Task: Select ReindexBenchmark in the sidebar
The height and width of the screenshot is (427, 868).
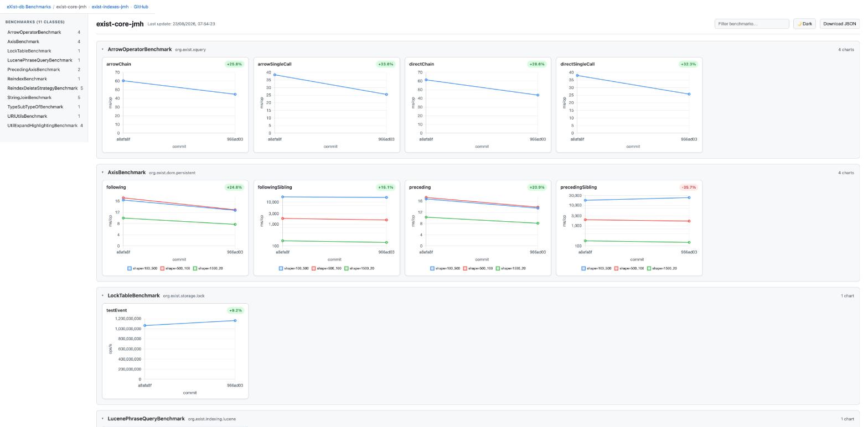Action: click(x=44, y=79)
